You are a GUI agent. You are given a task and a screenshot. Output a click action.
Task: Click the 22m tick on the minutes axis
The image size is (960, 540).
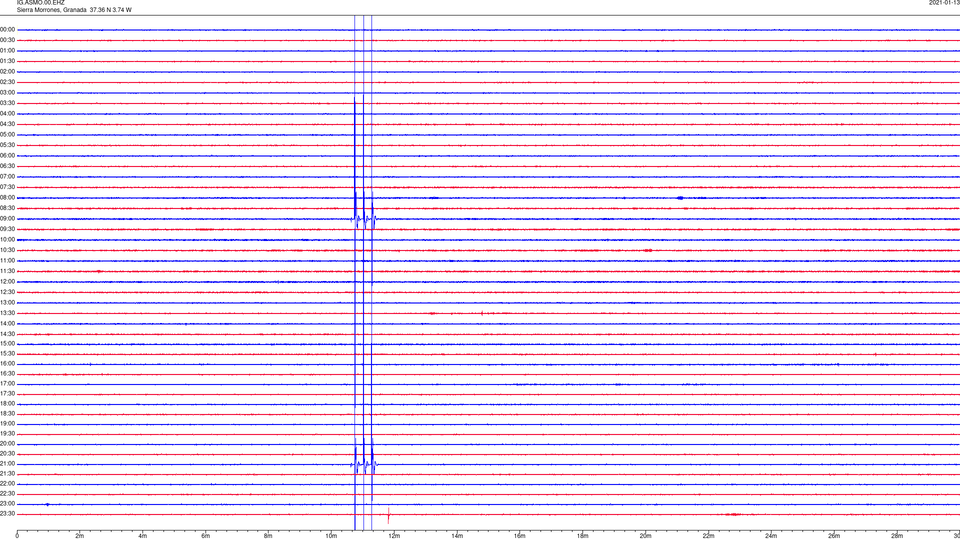(x=708, y=536)
